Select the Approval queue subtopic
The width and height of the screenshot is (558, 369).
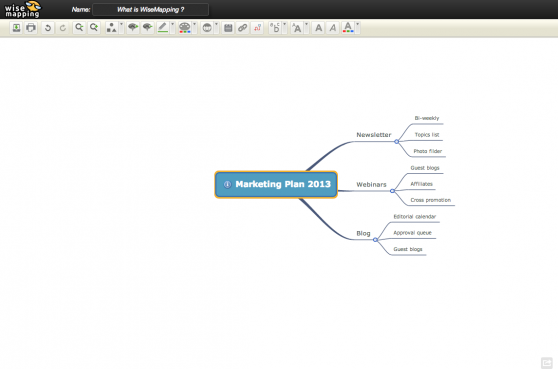tap(412, 233)
